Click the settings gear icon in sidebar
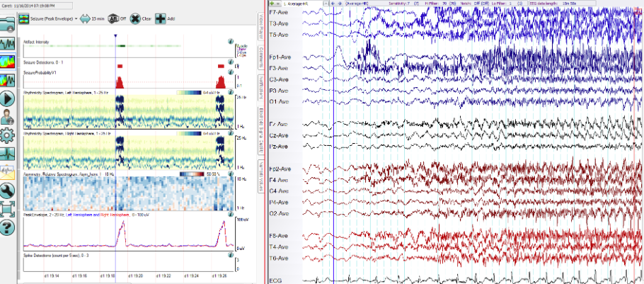 click(x=8, y=135)
